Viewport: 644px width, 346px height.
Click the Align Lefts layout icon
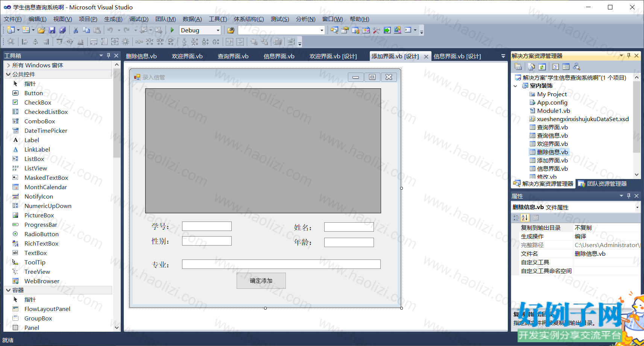25,42
